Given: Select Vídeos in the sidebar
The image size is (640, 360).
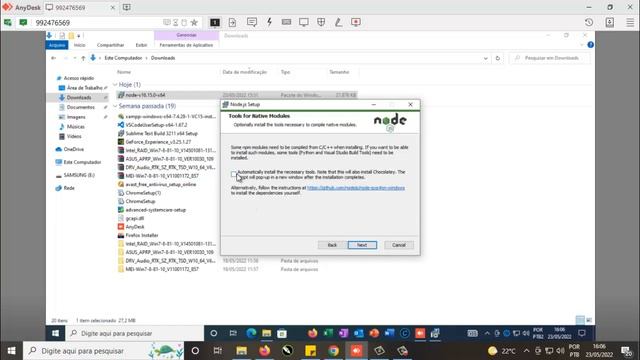Looking at the screenshot, I should pos(74,136).
